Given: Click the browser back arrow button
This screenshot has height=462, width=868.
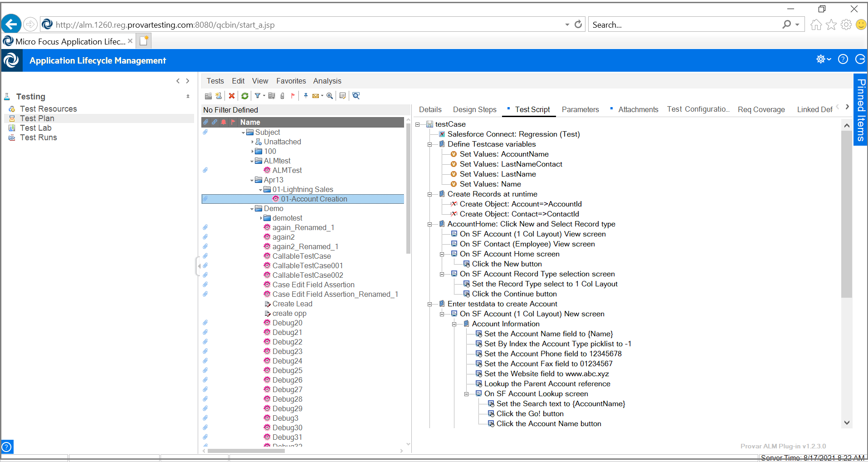Looking at the screenshot, I should 11,24.
